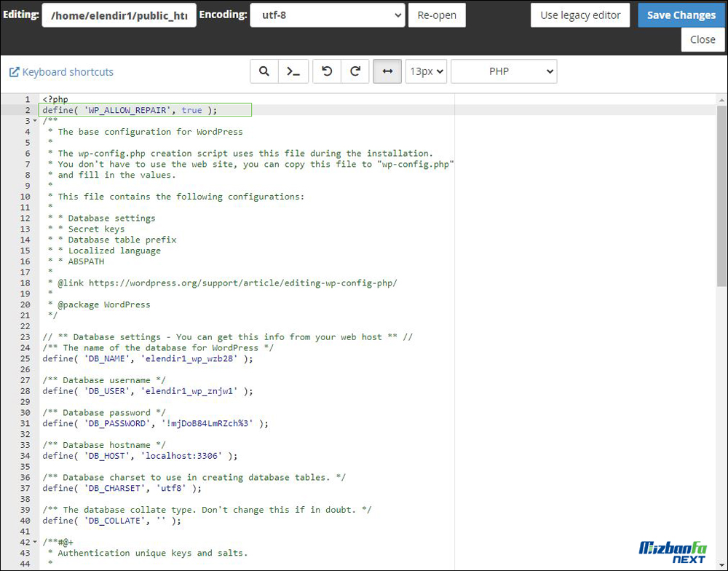Open the command line terminal icon

coord(293,71)
